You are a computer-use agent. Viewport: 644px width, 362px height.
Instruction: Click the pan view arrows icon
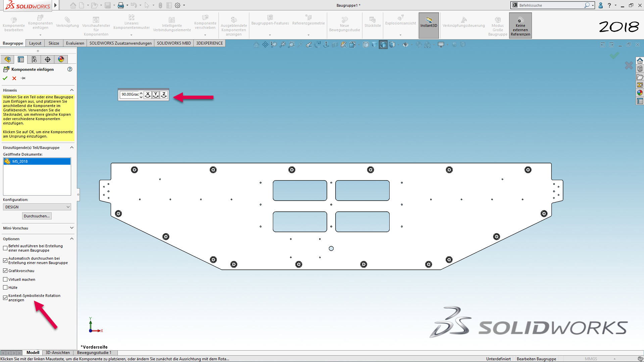coord(265,45)
